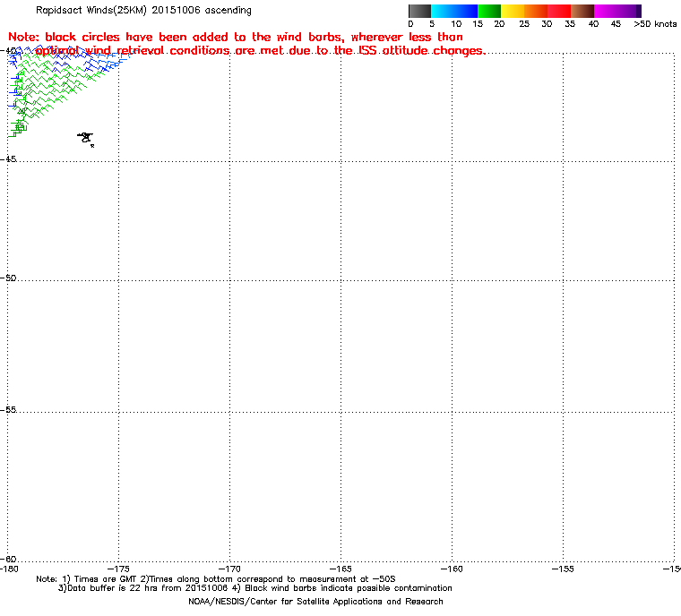Click the "20" label under the color scale
This screenshot has height=616, width=681.
[x=499, y=24]
